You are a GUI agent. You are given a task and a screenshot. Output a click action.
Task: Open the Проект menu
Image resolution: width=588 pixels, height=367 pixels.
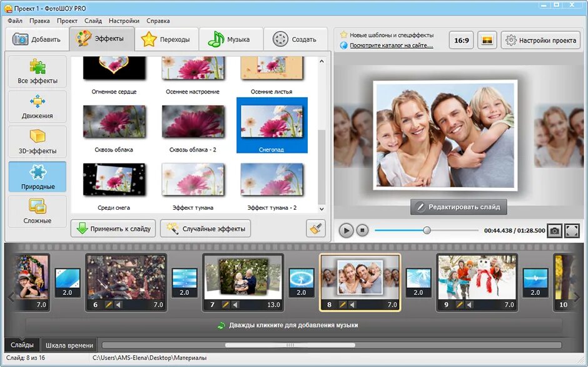click(67, 21)
